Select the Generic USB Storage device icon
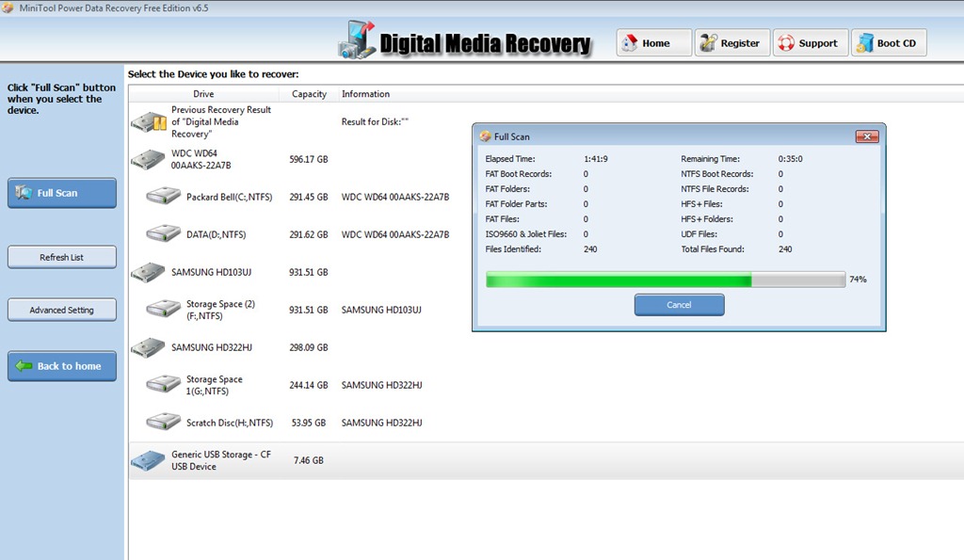 point(148,460)
